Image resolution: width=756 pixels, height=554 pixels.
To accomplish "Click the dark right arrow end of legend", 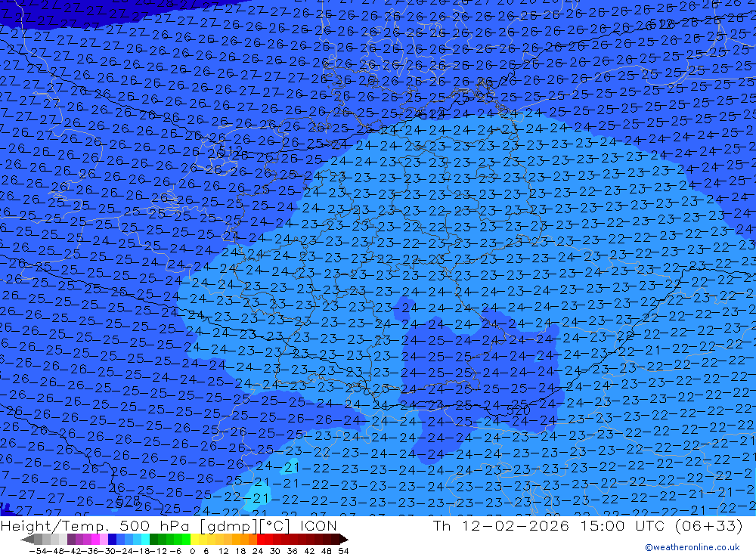I will pos(344,540).
